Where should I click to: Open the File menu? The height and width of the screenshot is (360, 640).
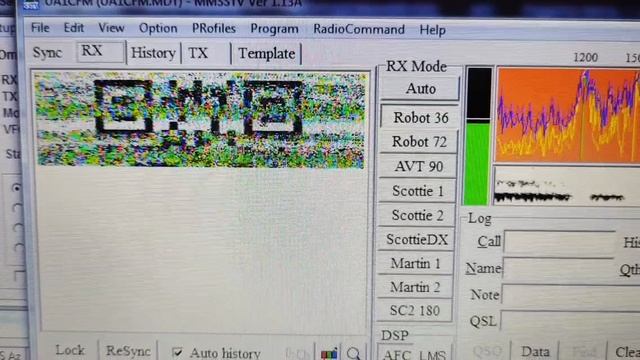(40, 28)
